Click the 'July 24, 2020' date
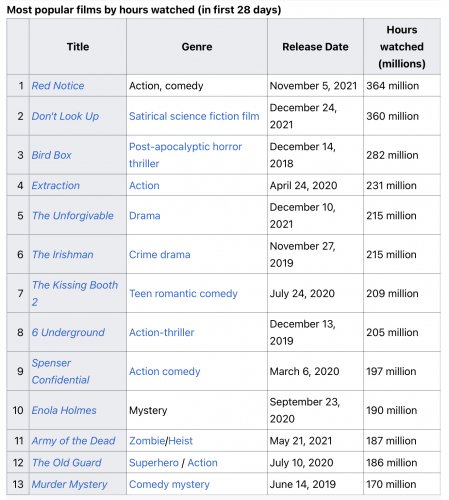 click(302, 293)
